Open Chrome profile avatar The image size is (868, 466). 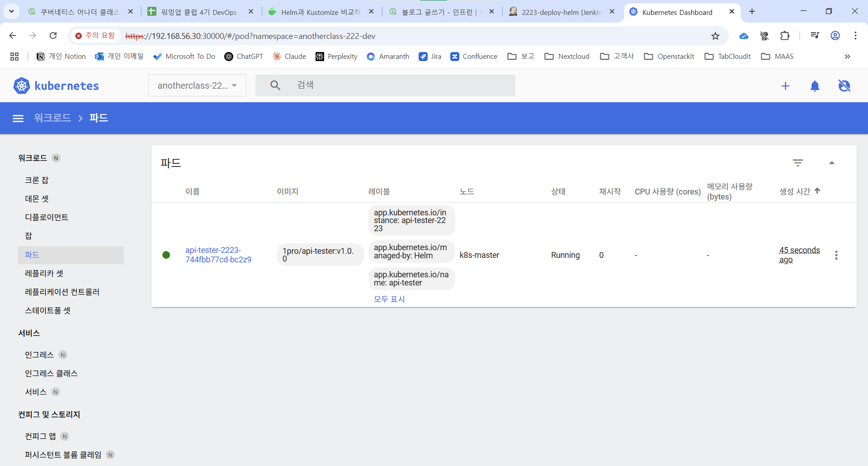coord(835,36)
